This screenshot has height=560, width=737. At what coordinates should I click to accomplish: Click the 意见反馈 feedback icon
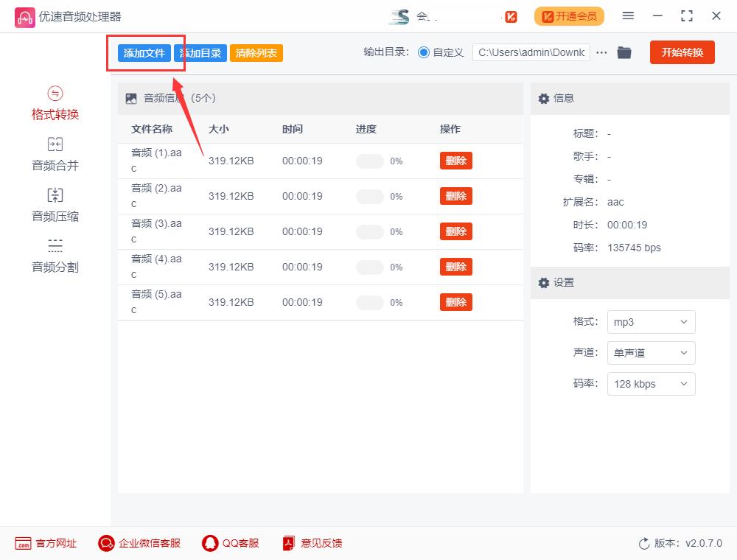tap(287, 543)
